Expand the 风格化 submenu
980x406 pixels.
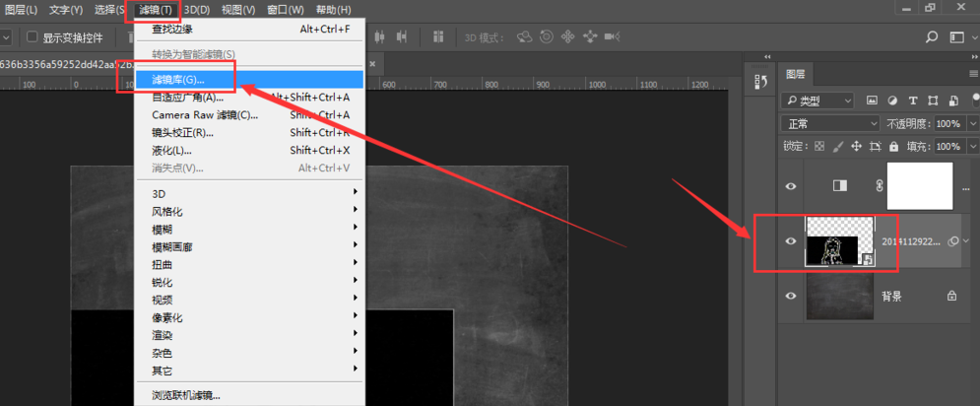[x=250, y=212]
